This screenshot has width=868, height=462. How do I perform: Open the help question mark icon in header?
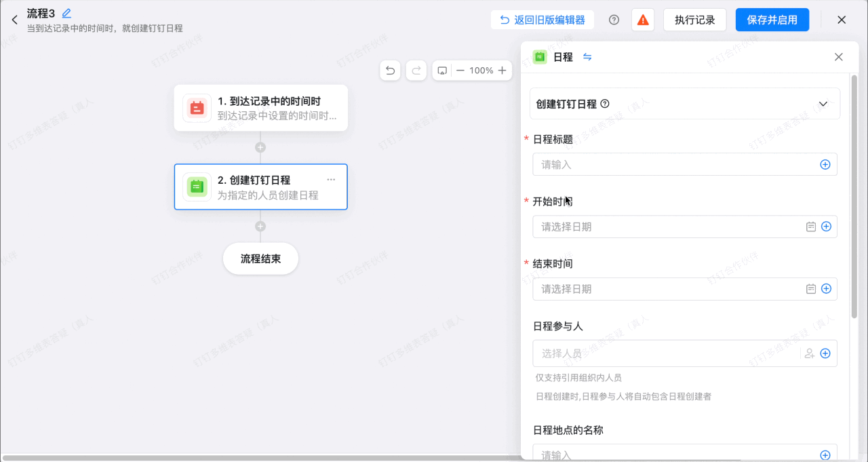click(x=614, y=20)
